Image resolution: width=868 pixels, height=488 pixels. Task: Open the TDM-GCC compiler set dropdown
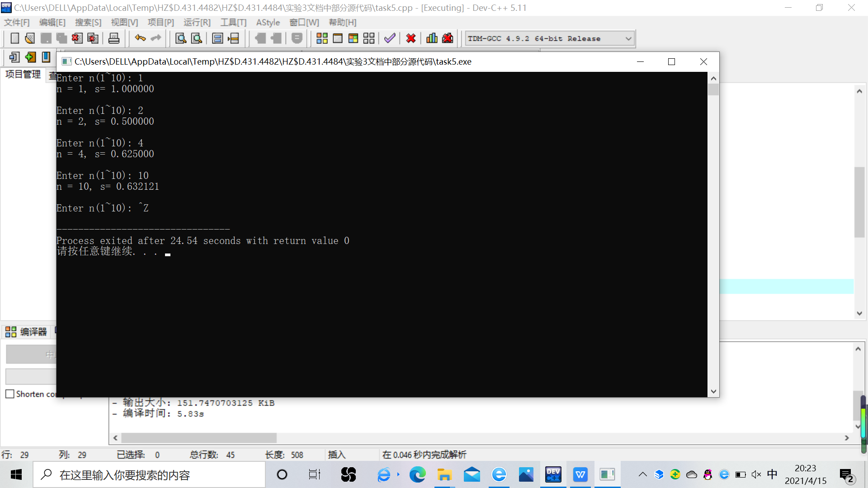tap(628, 39)
